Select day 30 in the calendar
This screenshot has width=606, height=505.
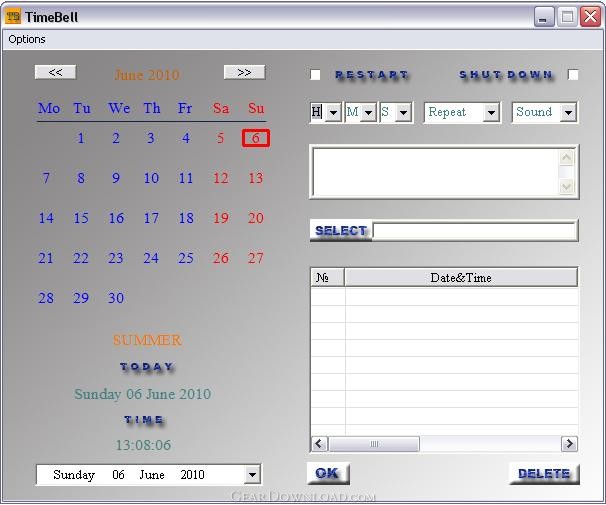pyautogui.click(x=116, y=298)
